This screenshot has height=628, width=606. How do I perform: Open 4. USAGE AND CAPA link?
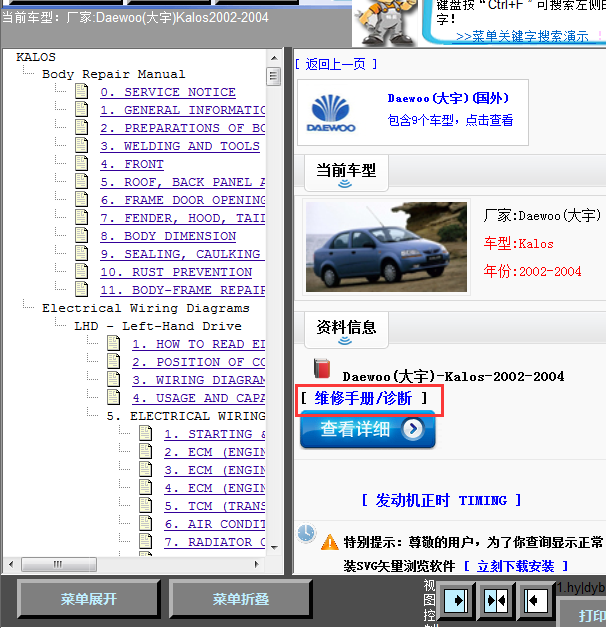[199, 399]
